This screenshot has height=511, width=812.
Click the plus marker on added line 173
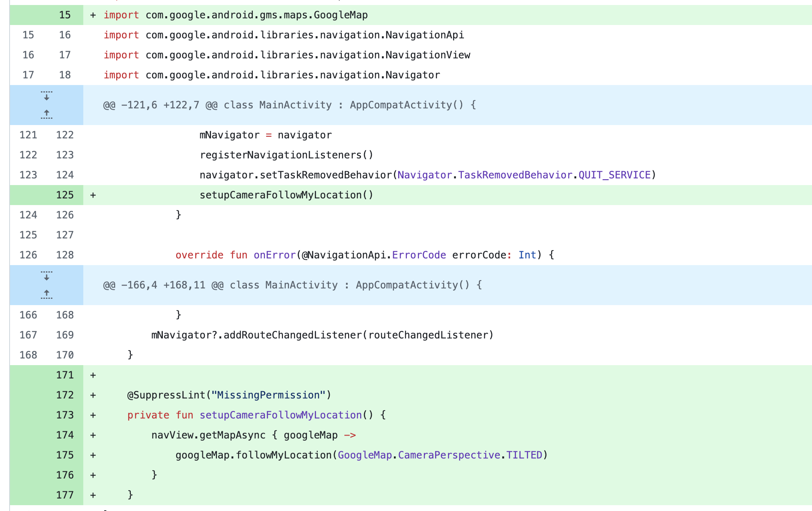(x=93, y=415)
